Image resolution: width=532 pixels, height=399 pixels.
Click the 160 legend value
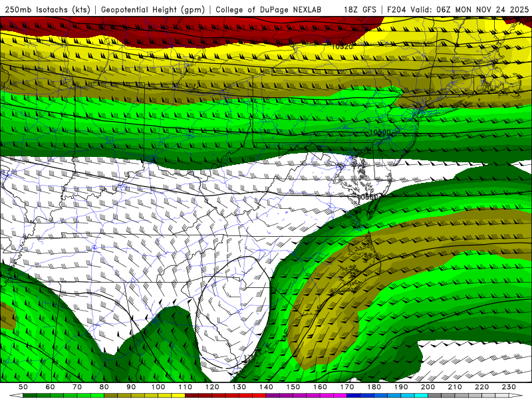[320, 387]
